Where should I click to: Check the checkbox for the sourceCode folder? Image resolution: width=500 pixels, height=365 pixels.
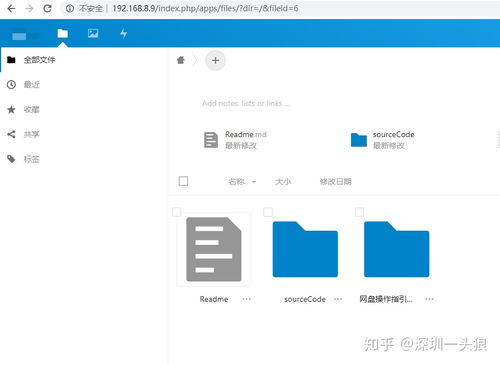click(x=268, y=212)
